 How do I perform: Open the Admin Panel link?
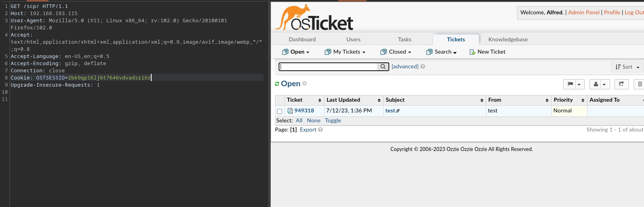click(x=584, y=12)
